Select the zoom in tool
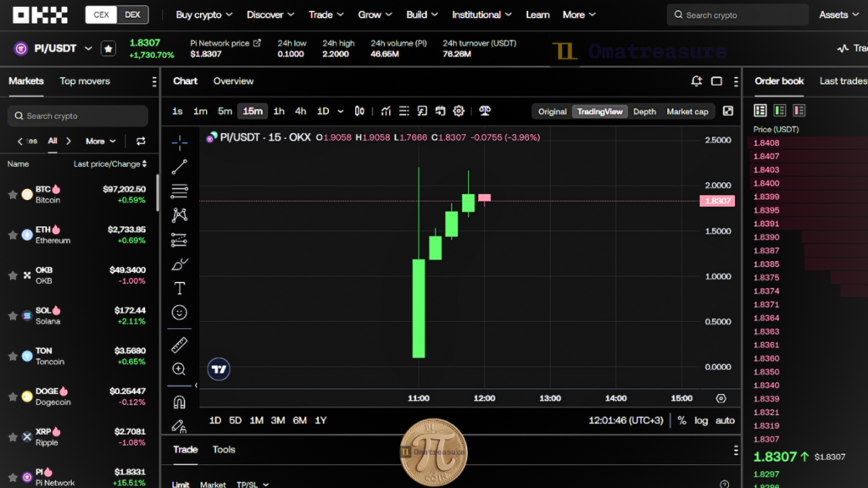 pyautogui.click(x=179, y=369)
